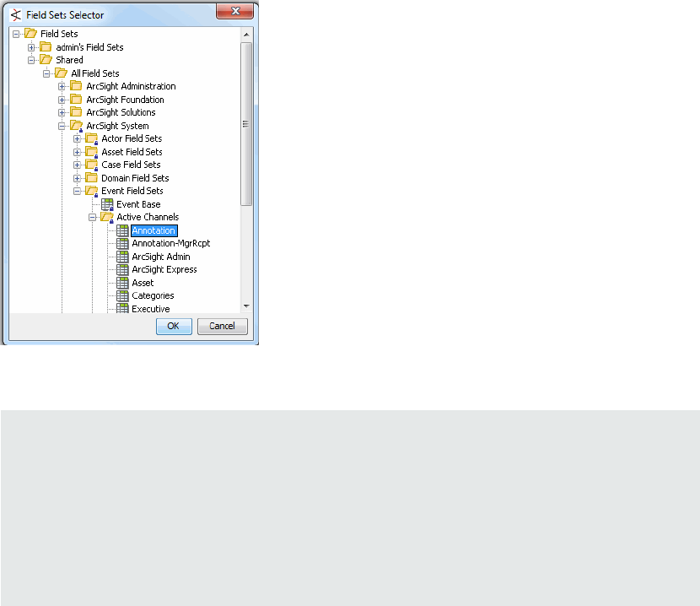Click the ArcSight Foundation folder icon
700x606 pixels.
click(76, 100)
